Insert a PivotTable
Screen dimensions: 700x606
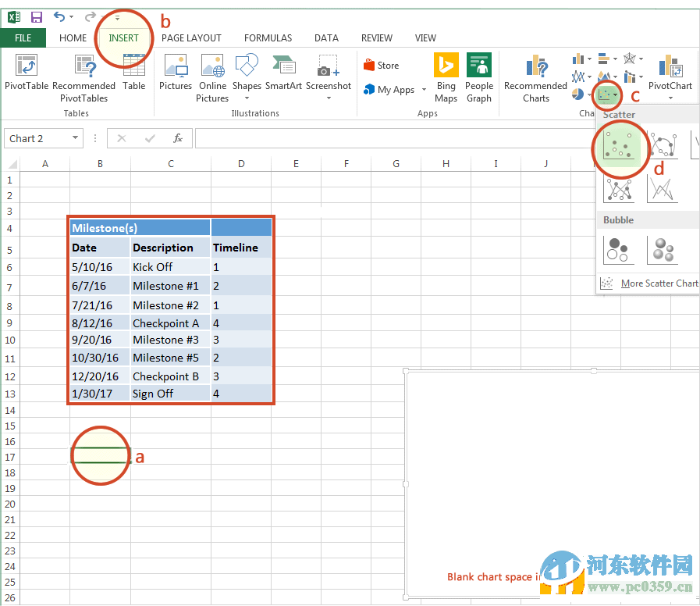point(26,76)
